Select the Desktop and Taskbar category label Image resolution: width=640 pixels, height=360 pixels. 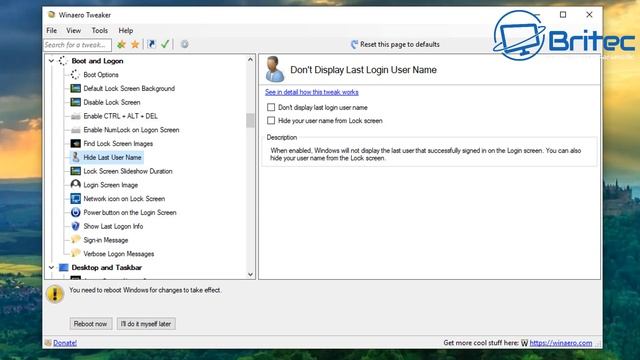click(107, 268)
